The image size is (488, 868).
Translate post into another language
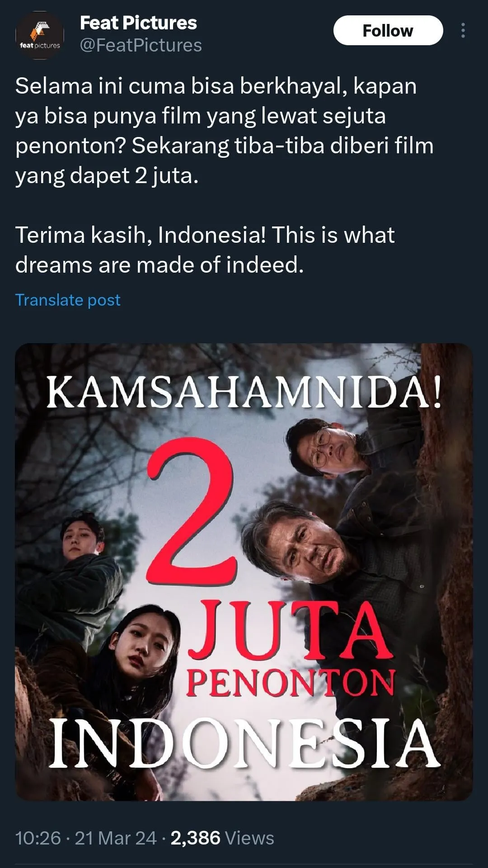pos(68,300)
